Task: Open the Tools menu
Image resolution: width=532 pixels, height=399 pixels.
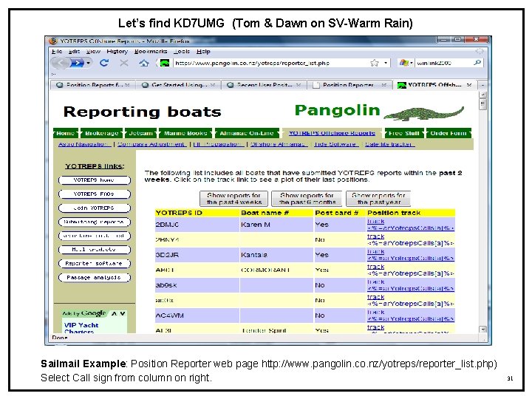Action: point(182,52)
